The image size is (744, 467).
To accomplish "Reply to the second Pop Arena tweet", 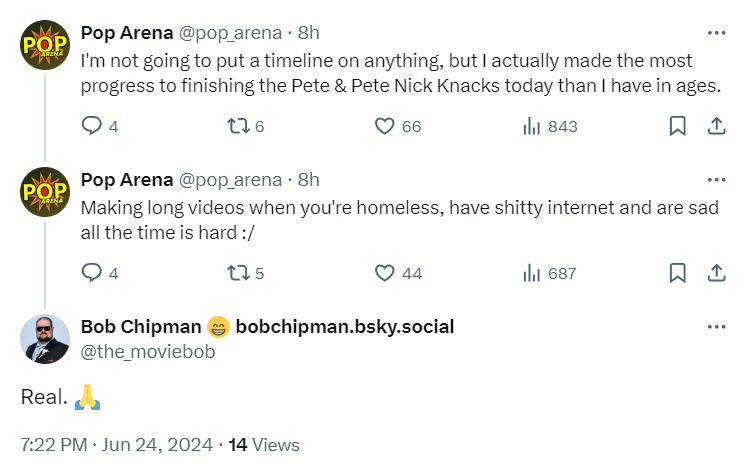I will click(x=92, y=273).
